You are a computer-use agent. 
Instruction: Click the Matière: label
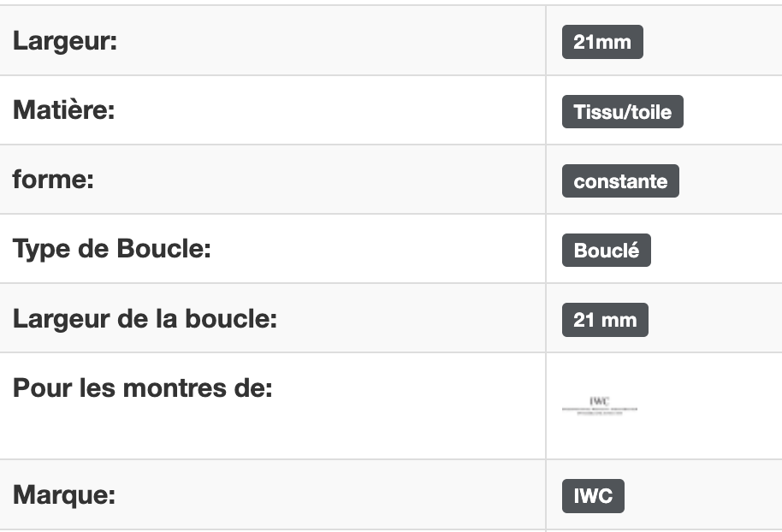pos(64,109)
